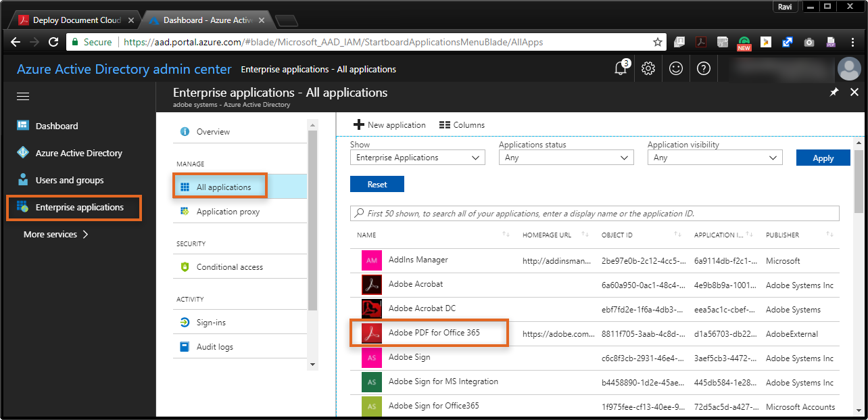Image resolution: width=868 pixels, height=420 pixels.
Task: Click the AddIns Manager pink app icon
Action: click(372, 260)
